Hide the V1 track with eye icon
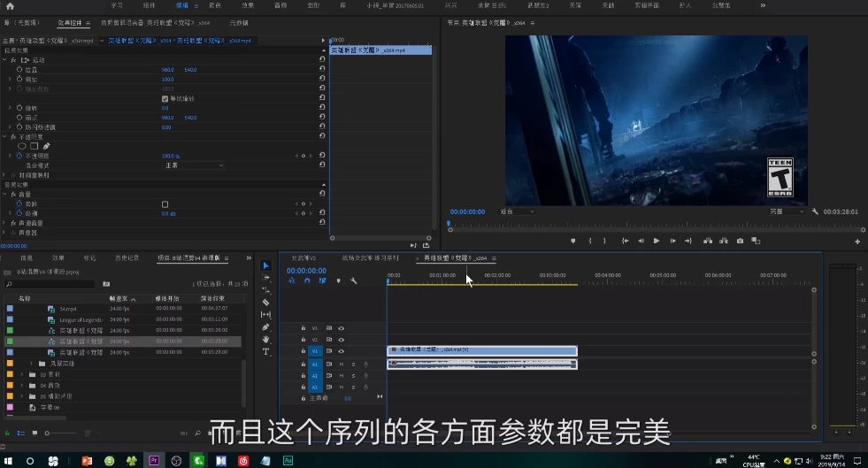The image size is (868, 468). click(x=342, y=351)
